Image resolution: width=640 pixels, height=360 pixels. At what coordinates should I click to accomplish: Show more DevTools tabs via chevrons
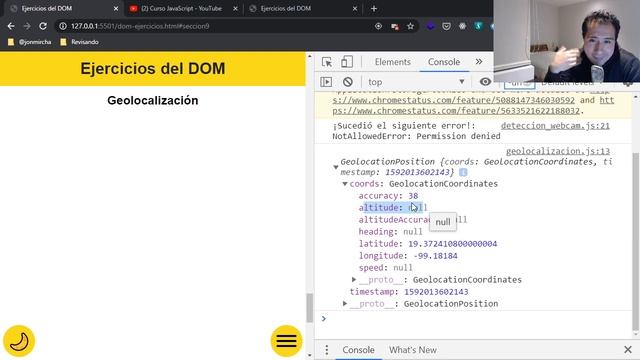coord(479,62)
